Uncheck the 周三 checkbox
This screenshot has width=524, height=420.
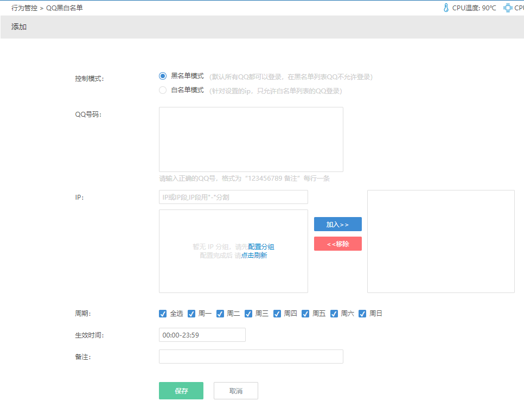(x=248, y=314)
